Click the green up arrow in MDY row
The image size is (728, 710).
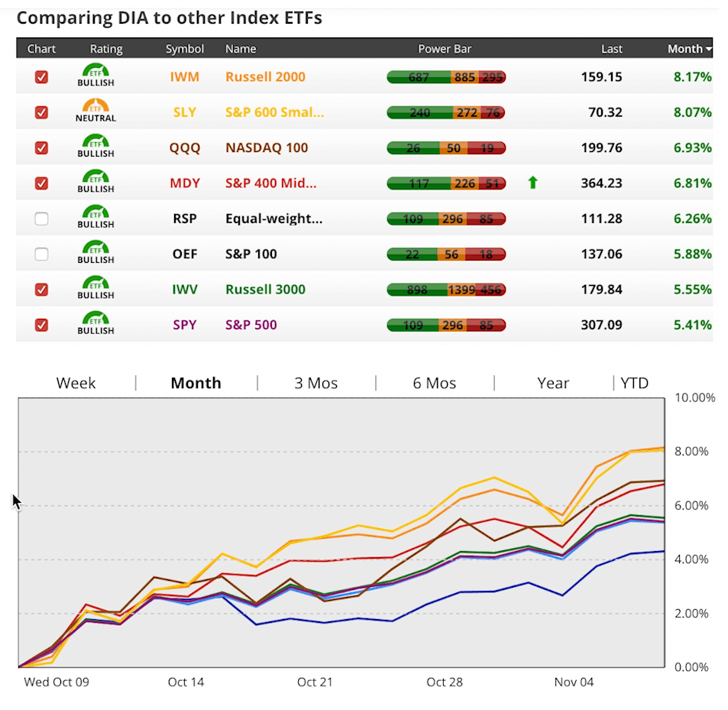pyautogui.click(x=533, y=183)
